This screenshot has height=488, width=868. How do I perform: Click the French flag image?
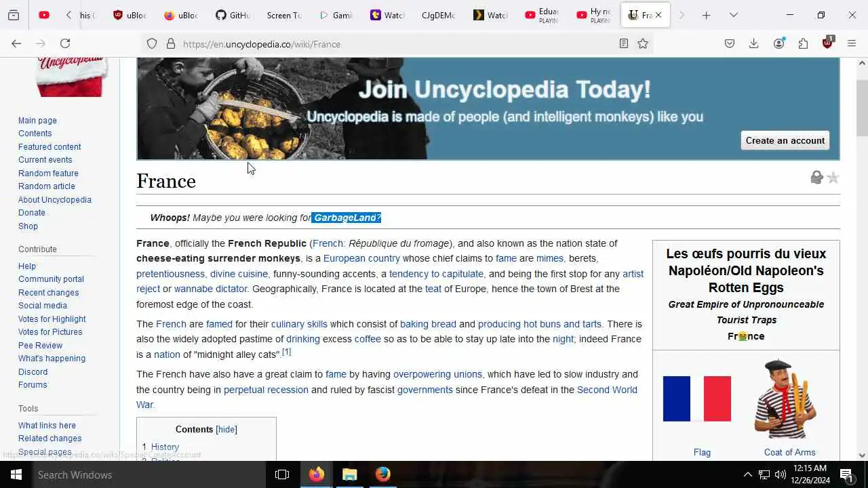pyautogui.click(x=697, y=399)
